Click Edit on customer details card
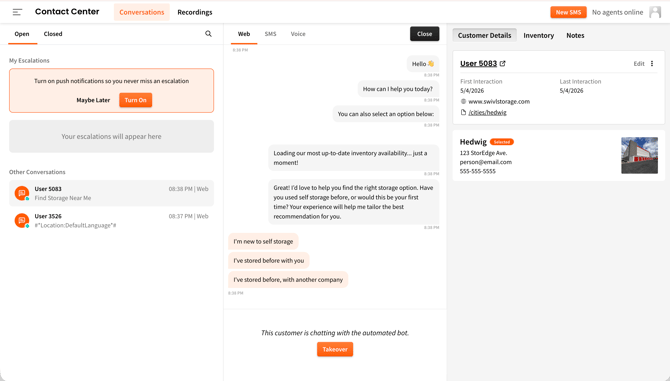The image size is (670, 381). [x=639, y=64]
